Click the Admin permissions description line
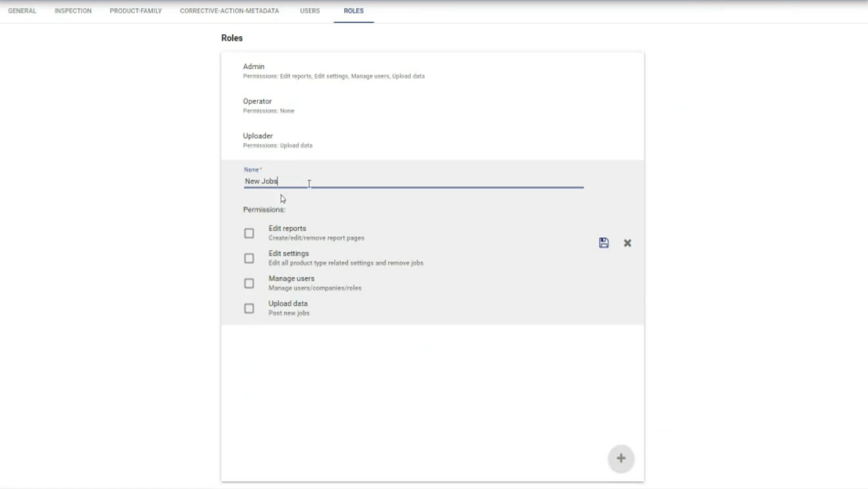 pos(334,76)
